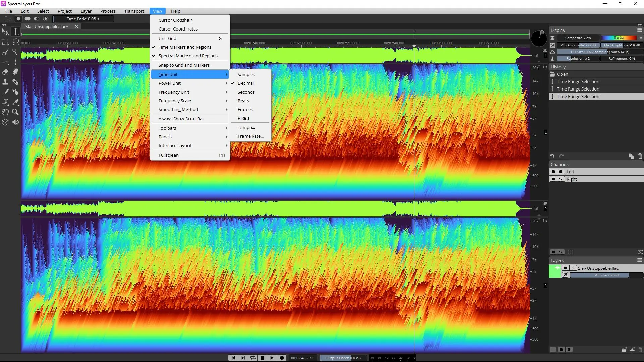Click the speaker playback tool icon

click(15, 122)
